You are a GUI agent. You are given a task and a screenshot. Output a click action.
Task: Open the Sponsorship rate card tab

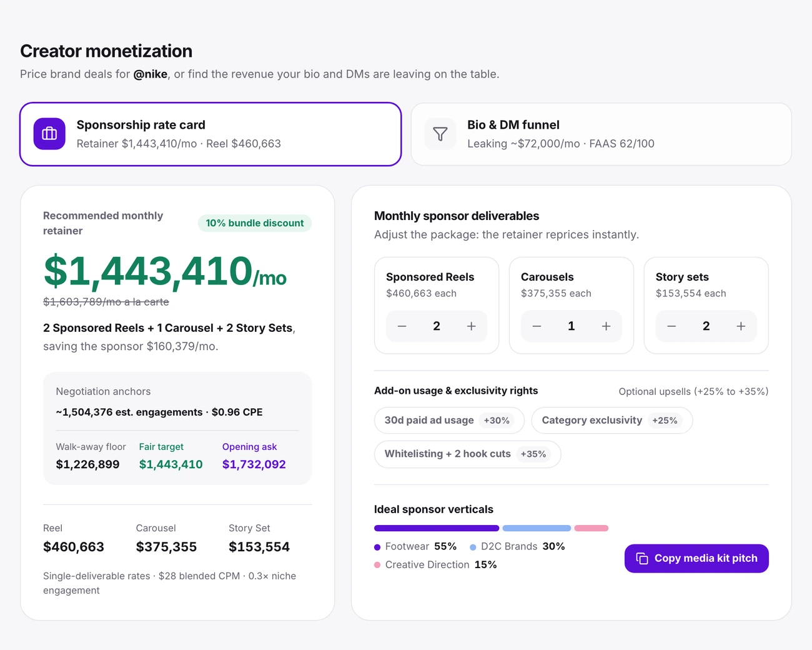coord(210,134)
